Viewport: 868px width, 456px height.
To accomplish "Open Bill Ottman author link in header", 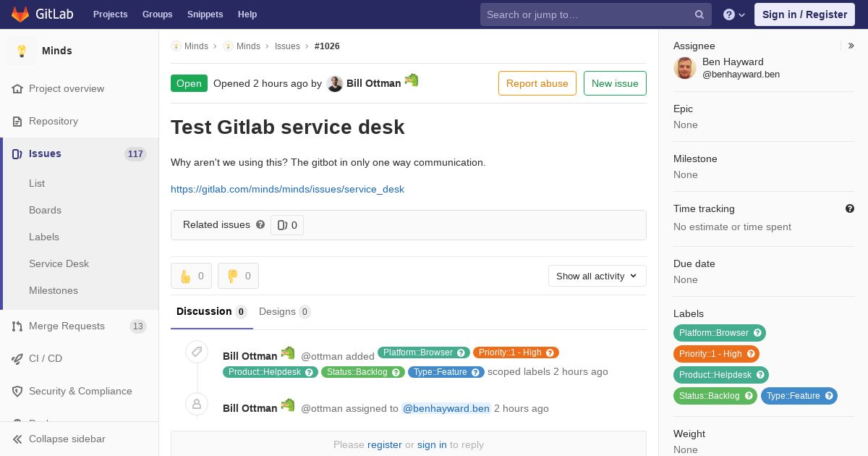I will pos(373,83).
